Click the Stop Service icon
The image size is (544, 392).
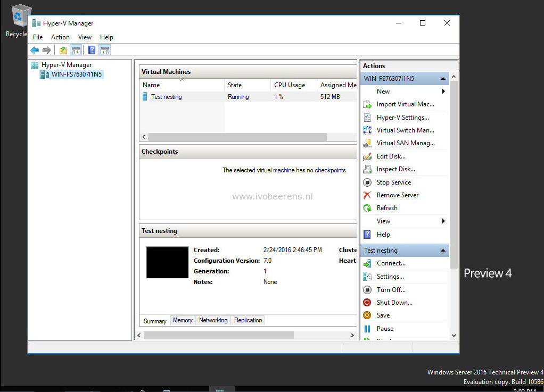click(x=367, y=182)
